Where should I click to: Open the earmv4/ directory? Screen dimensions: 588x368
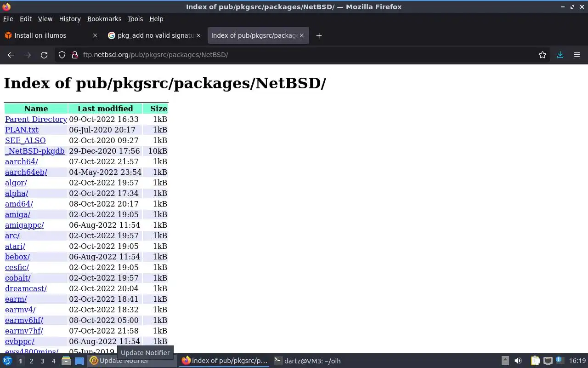pyautogui.click(x=20, y=310)
